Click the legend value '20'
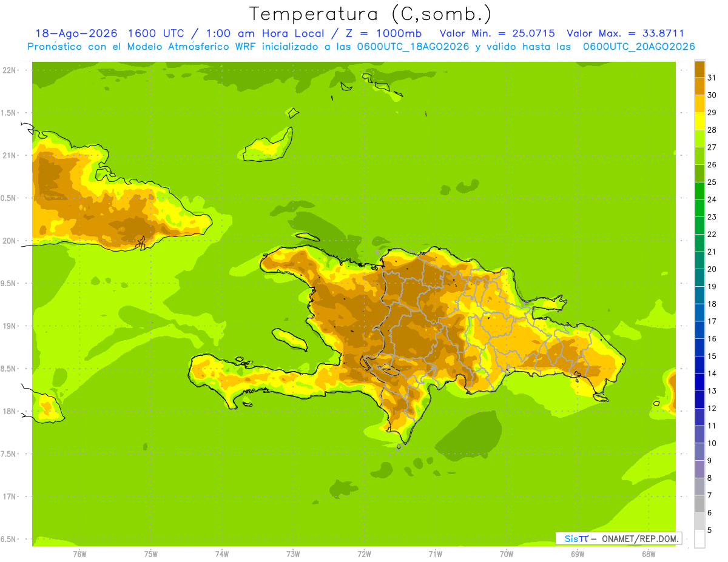 coord(712,269)
